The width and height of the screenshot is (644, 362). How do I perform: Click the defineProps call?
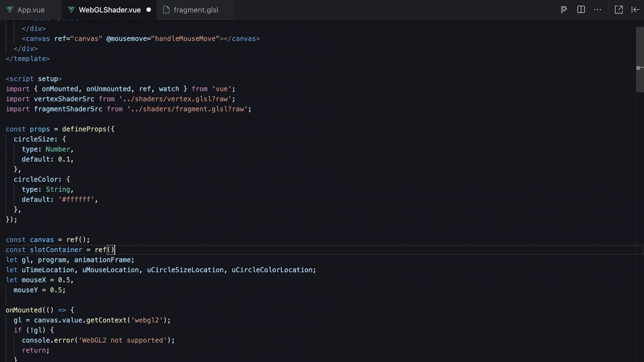point(84,129)
